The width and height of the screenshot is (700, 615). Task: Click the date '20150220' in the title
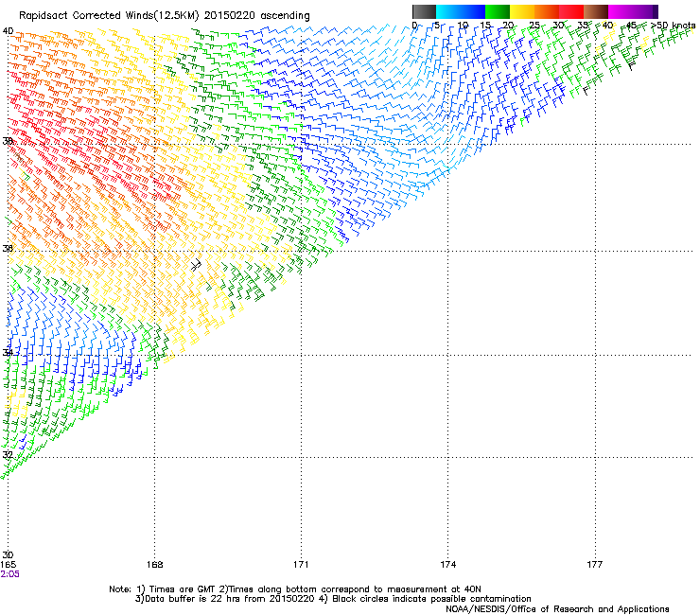pos(230,16)
